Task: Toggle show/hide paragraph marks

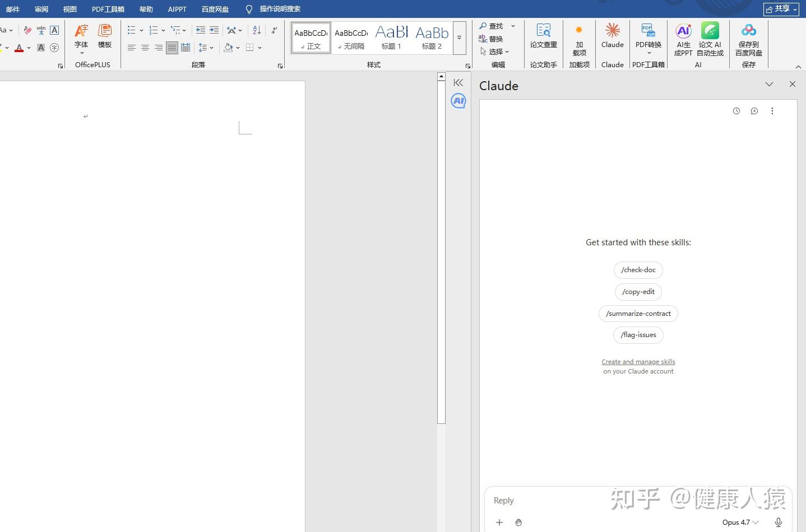Action: tap(274, 30)
